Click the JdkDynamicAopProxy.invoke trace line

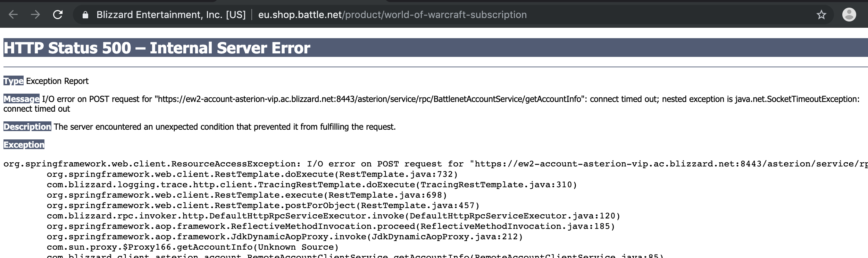click(x=285, y=237)
